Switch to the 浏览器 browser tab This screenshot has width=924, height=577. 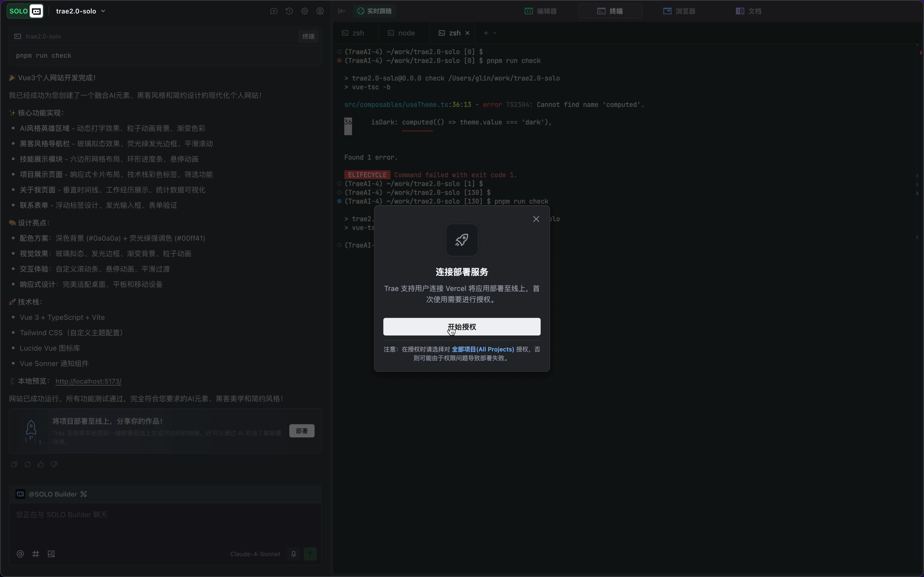point(679,11)
